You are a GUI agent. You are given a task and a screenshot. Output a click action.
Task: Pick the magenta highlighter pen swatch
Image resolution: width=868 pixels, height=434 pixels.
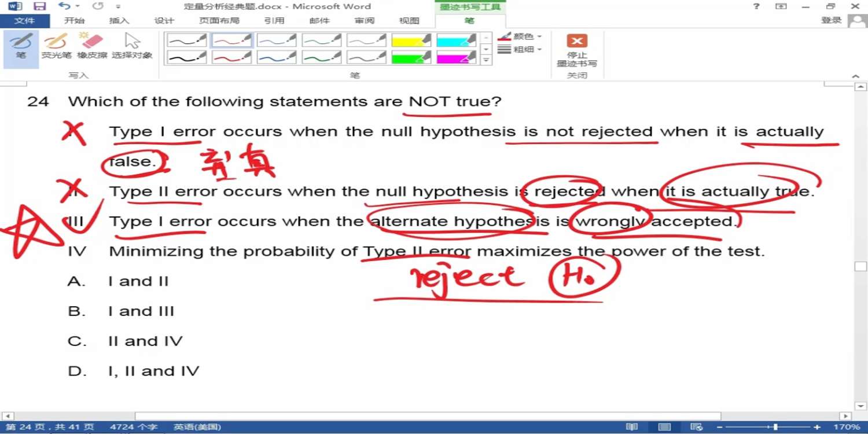pyautogui.click(x=456, y=58)
